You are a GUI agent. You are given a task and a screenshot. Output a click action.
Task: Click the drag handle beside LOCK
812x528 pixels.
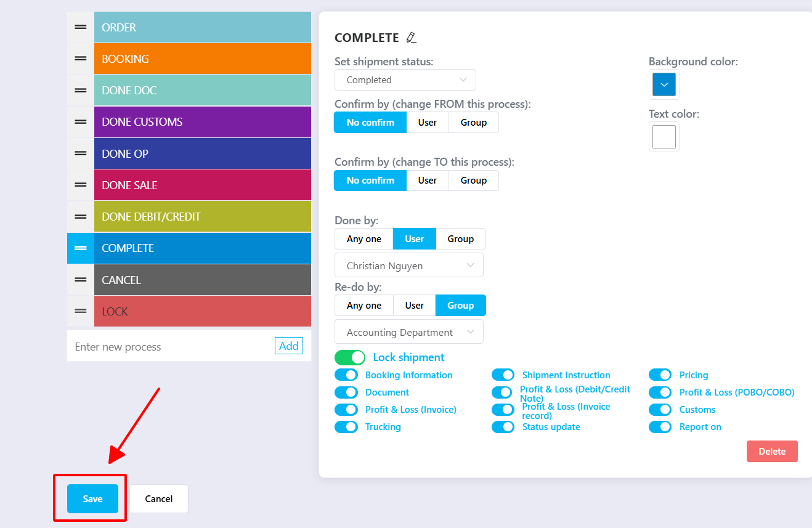point(81,311)
